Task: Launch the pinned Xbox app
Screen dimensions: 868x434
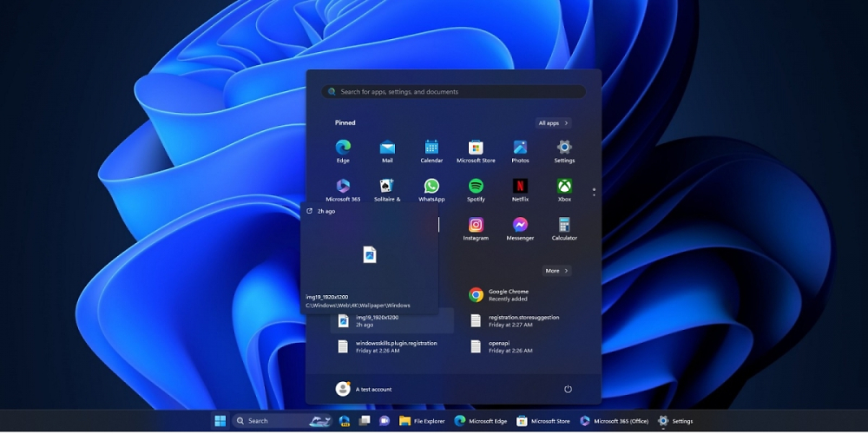Action: [x=564, y=190]
